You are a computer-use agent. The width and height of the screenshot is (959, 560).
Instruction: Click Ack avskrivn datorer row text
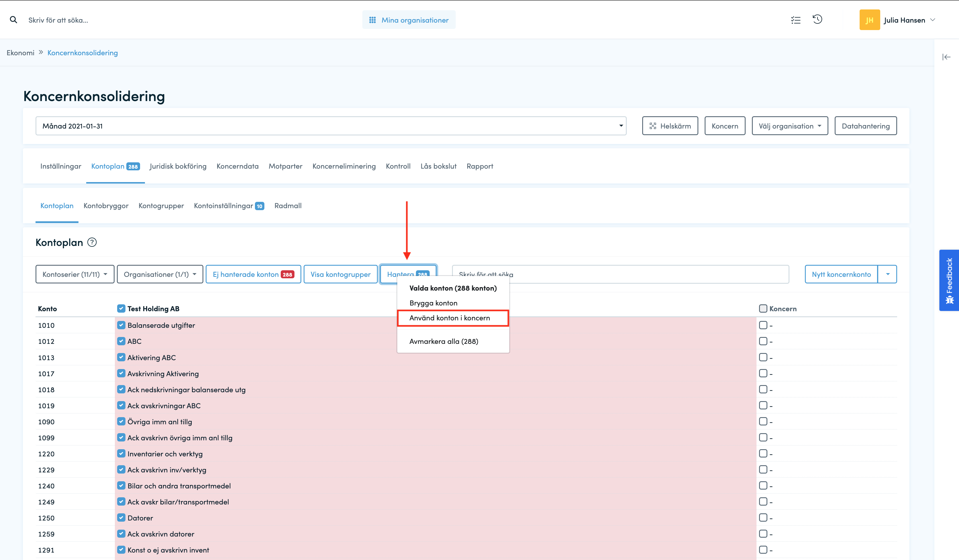point(161,534)
